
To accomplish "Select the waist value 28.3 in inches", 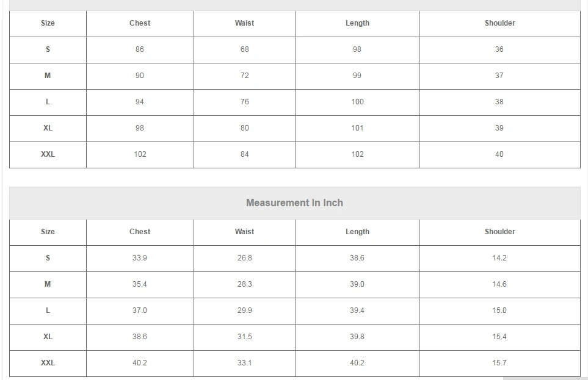I will tap(244, 284).
